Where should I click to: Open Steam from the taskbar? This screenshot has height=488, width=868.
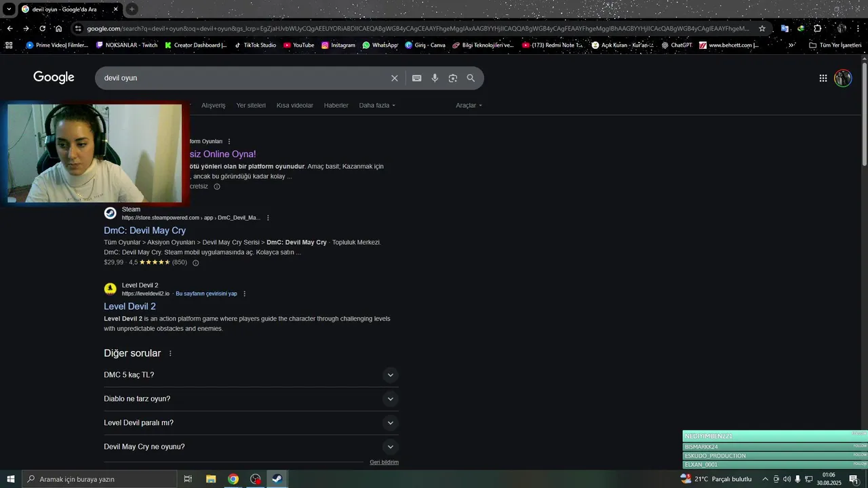tap(277, 479)
